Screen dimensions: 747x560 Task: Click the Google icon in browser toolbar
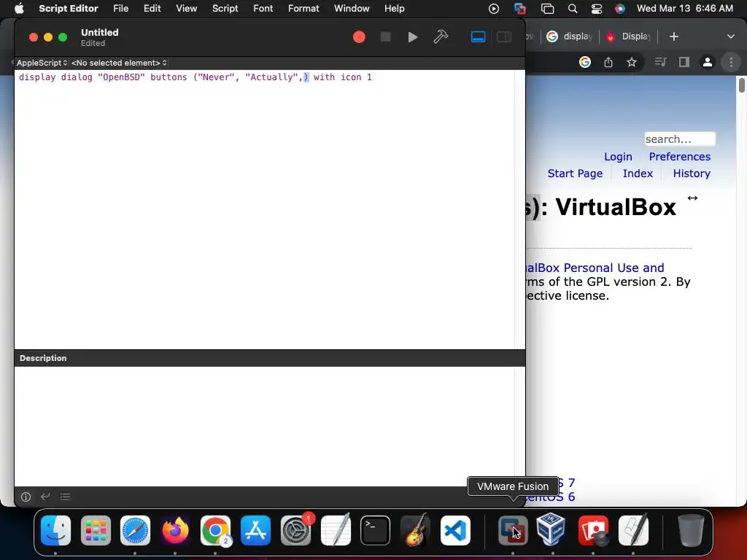click(584, 62)
